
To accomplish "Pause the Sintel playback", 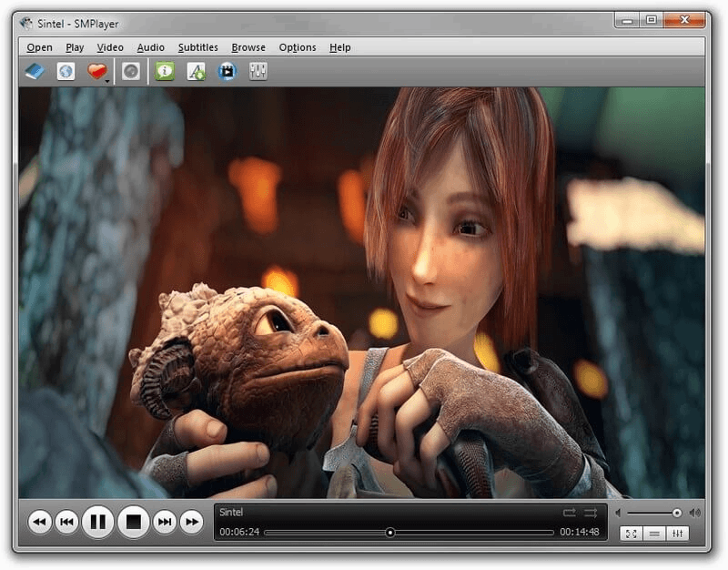I will 98,522.
